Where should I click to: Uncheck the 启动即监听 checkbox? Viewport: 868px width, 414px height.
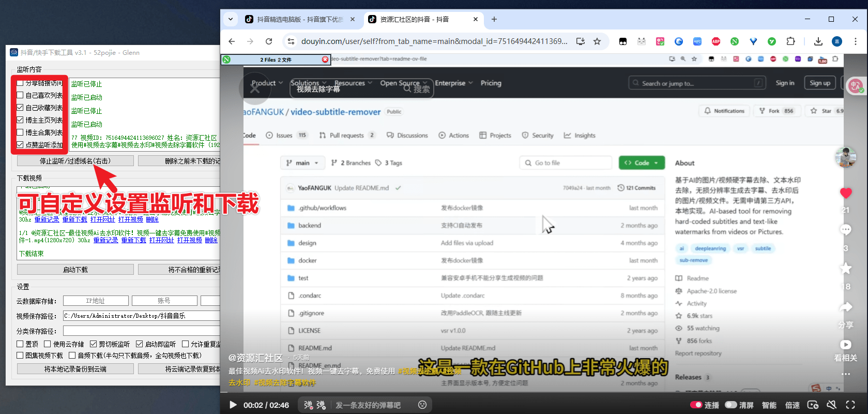(x=139, y=344)
